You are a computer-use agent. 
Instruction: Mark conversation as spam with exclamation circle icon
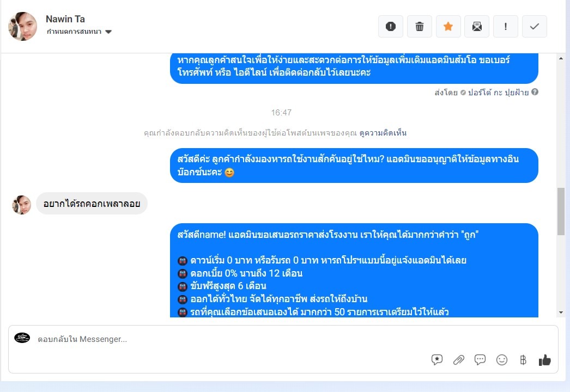click(390, 27)
